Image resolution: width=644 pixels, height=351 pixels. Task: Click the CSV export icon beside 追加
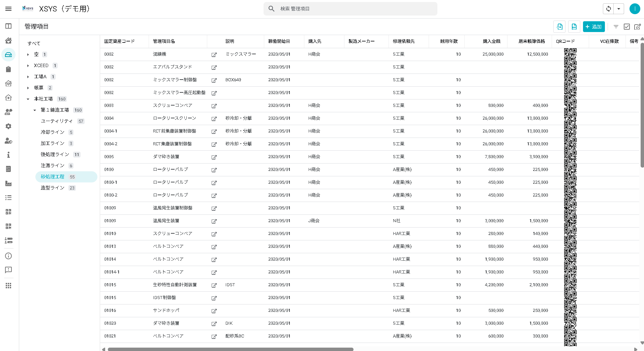point(574,27)
